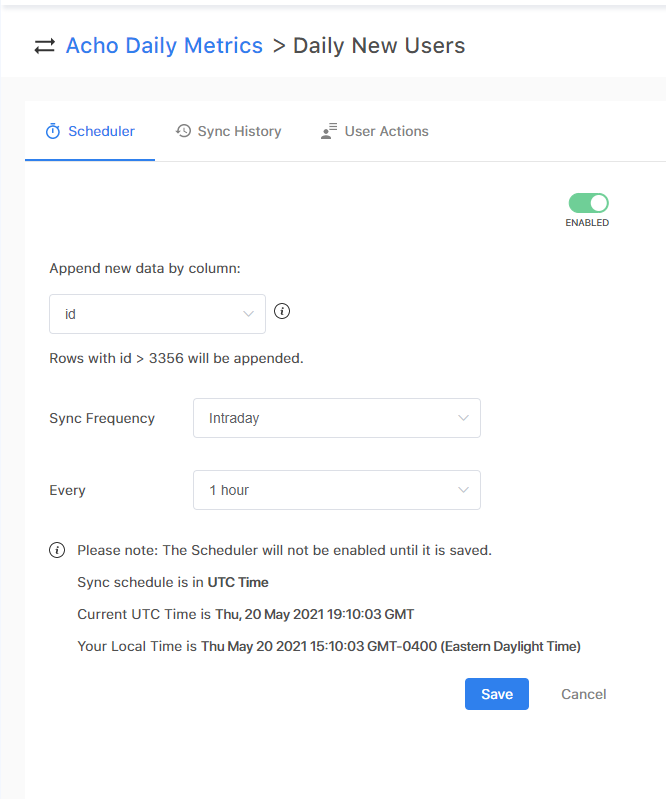The width and height of the screenshot is (666, 799).
Task: Open the Every dropdown showing 1 hour
Action: (x=337, y=490)
